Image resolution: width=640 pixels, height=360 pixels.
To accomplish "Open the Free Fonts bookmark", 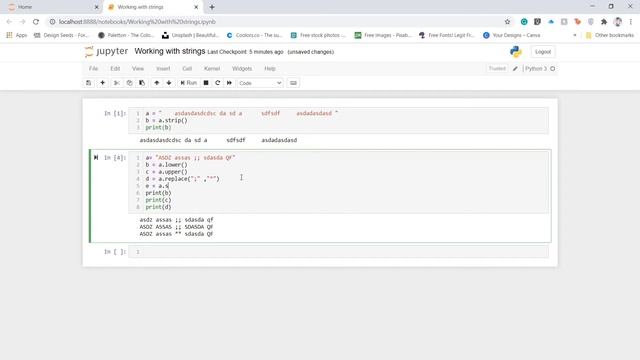I will [447, 36].
